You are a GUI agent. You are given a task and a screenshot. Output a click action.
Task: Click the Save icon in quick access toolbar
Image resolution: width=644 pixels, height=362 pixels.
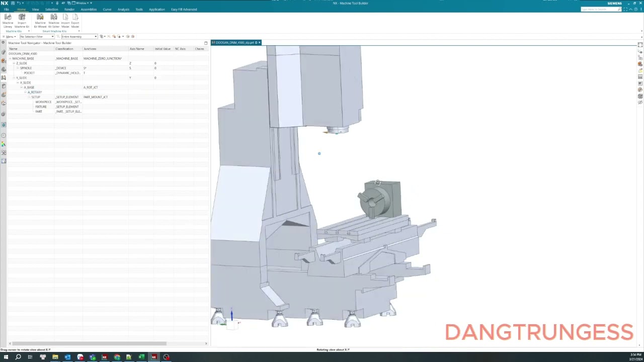(13, 3)
